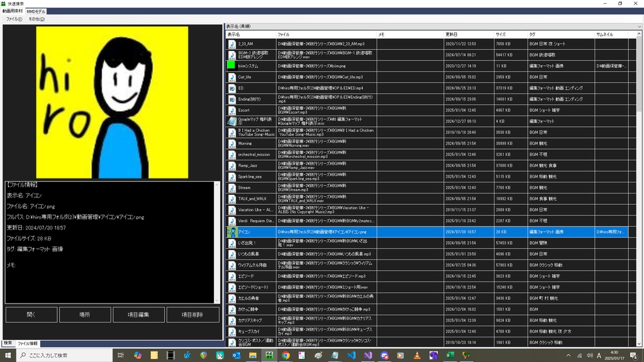Click the thumbnail of the アイコン row
The image size is (644, 362).
tap(232, 232)
